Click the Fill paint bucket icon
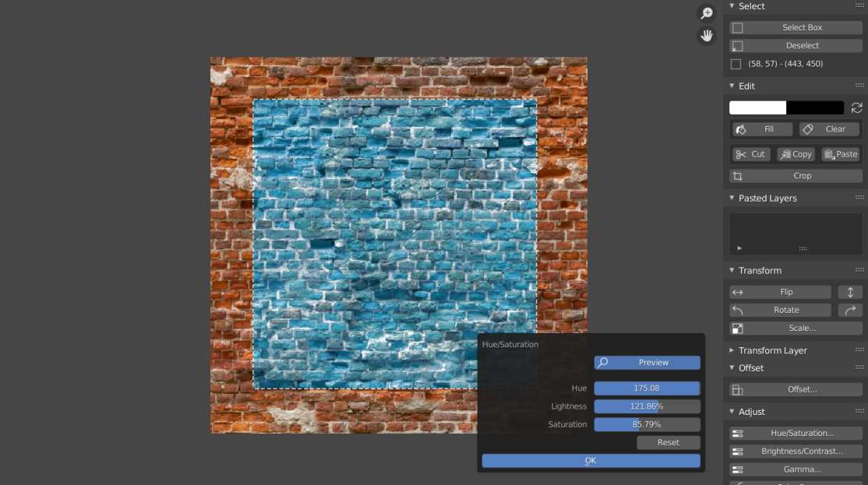 point(743,128)
